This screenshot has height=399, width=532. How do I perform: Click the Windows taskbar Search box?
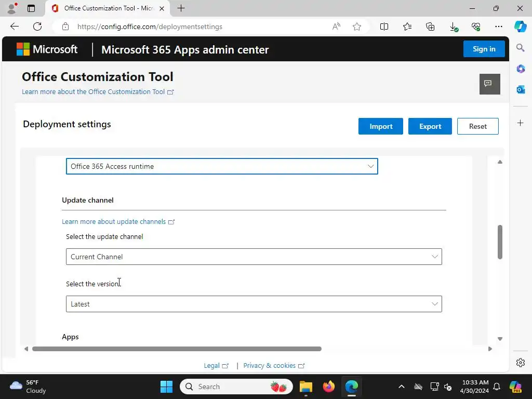pyautogui.click(x=236, y=387)
